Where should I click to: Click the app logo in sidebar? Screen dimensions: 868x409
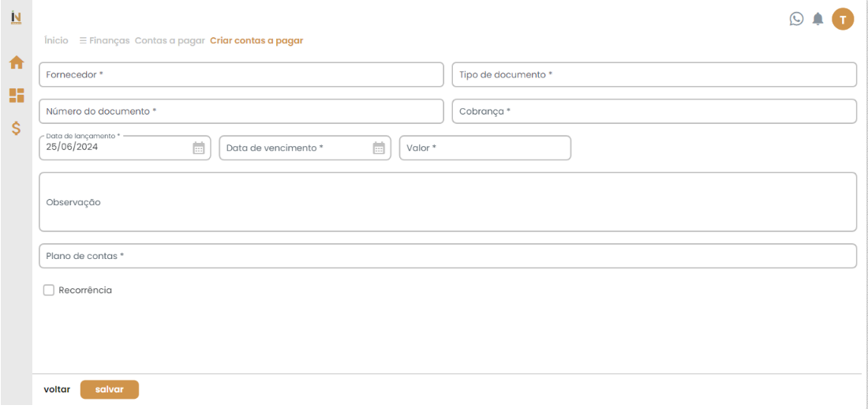point(16,18)
